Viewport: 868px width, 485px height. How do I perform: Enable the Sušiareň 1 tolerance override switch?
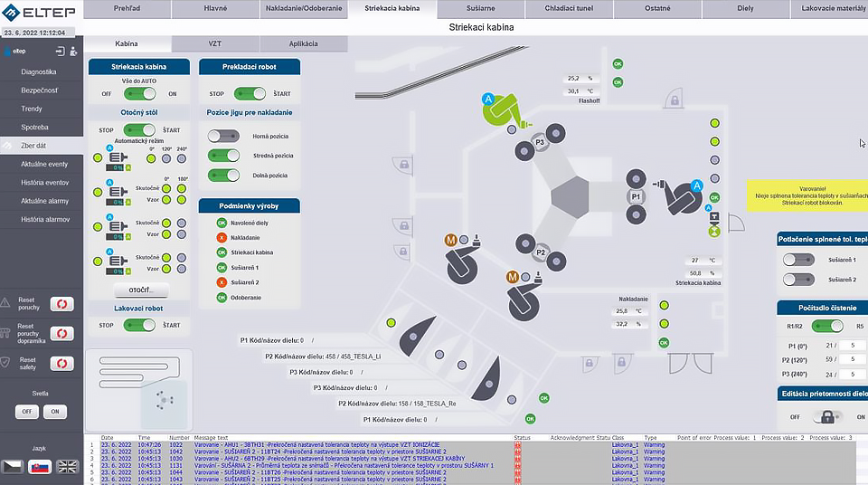point(799,259)
